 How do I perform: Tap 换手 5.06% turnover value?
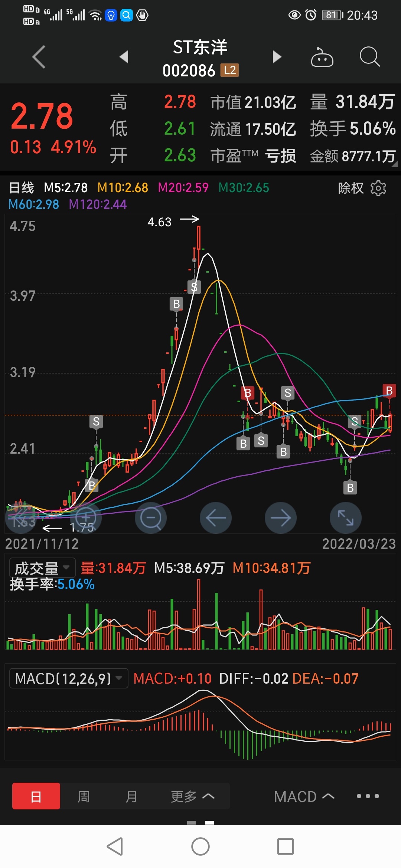pos(353,129)
